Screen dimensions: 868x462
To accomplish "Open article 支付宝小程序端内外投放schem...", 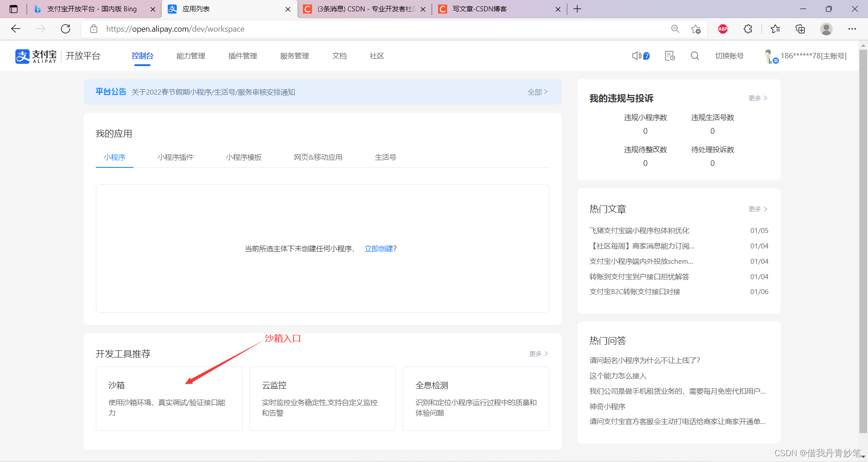I will 641,261.
